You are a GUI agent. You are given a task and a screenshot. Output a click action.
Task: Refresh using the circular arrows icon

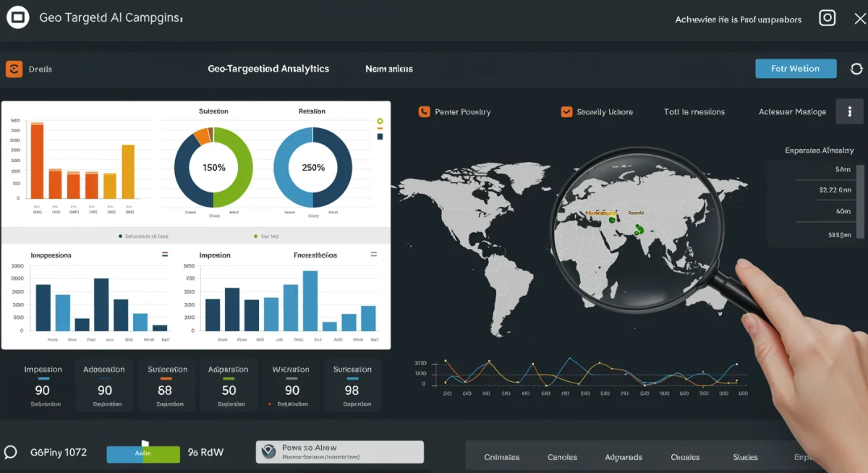pos(856,68)
